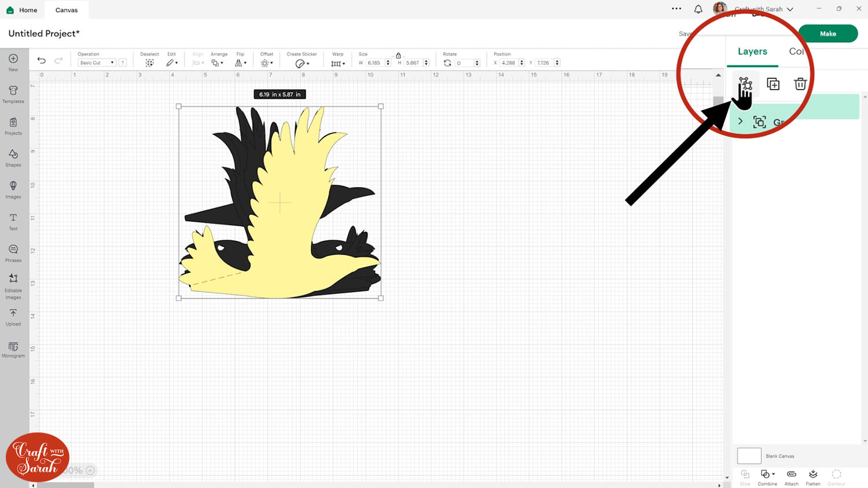868x488 pixels.
Task: Click the zoom in plus button
Action: pos(90,470)
